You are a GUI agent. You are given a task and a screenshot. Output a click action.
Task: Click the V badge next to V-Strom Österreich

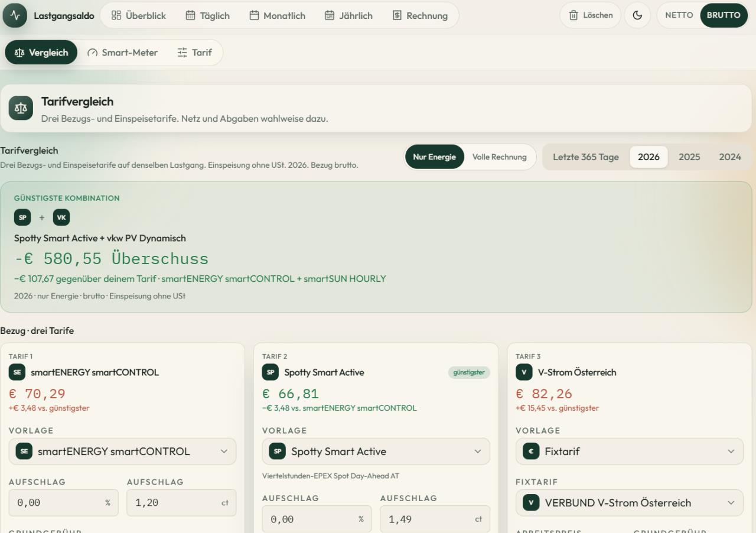pos(524,372)
